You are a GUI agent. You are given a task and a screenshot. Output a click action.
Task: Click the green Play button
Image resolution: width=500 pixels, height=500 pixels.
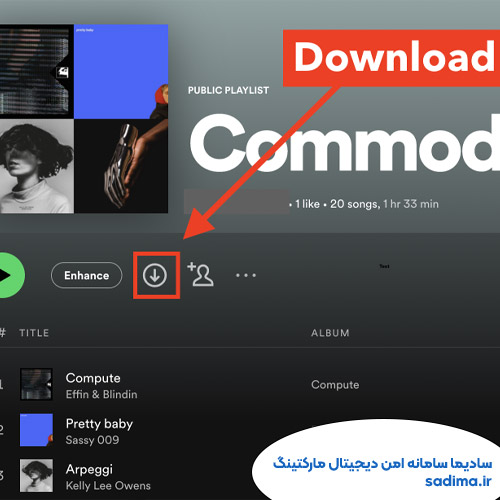10,275
